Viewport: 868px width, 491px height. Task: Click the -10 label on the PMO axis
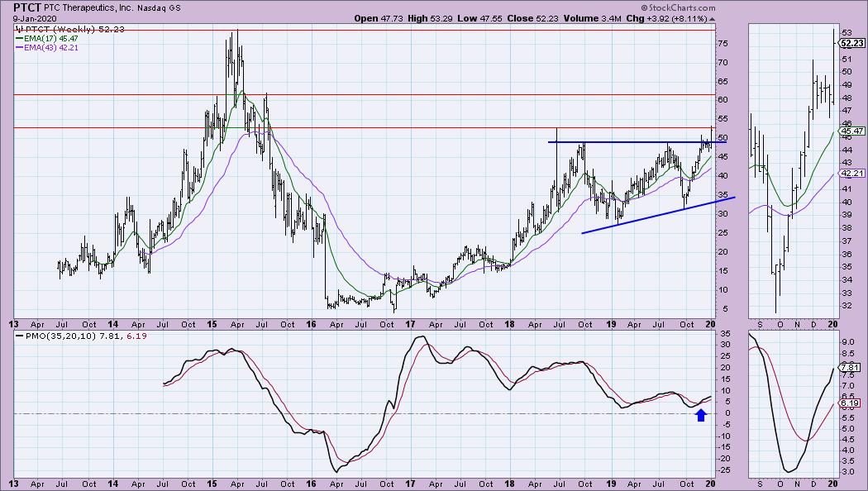(x=723, y=436)
